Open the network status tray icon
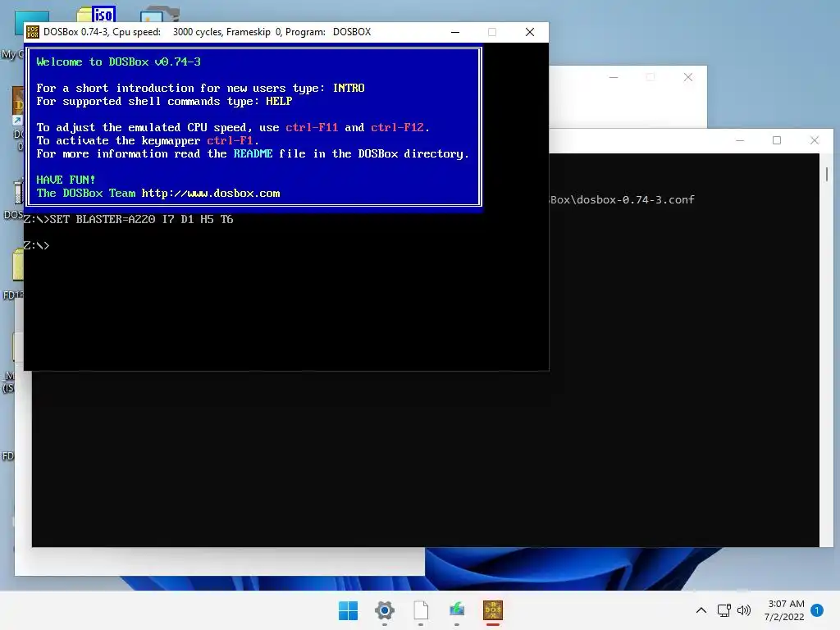The width and height of the screenshot is (840, 630). 724,610
